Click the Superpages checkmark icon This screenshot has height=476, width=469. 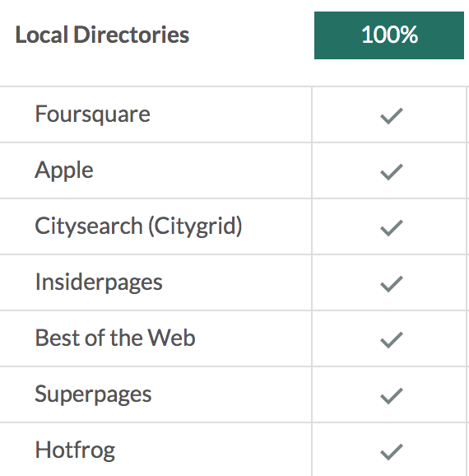pyautogui.click(x=392, y=396)
